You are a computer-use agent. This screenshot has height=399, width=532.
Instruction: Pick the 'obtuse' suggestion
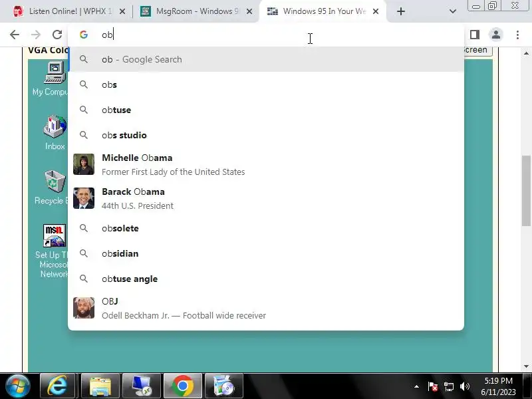pyautogui.click(x=266, y=110)
